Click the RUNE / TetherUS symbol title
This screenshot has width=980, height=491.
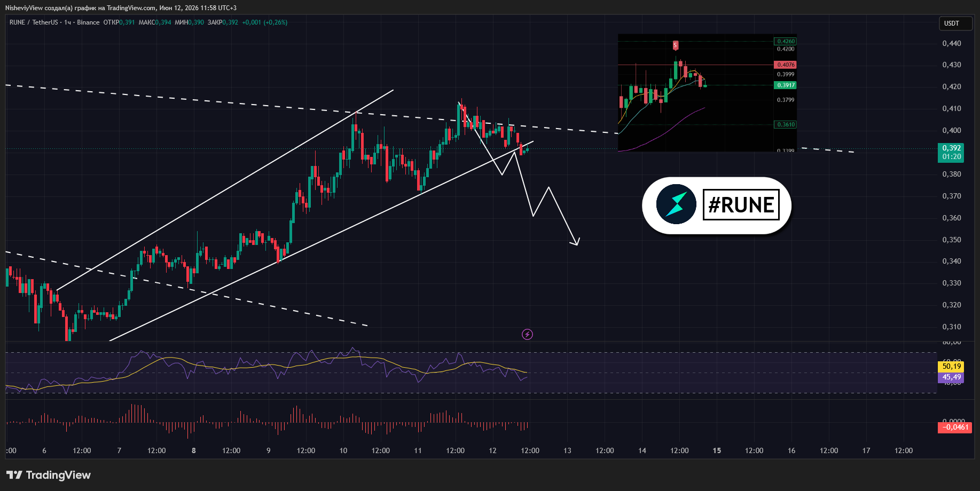(34, 22)
